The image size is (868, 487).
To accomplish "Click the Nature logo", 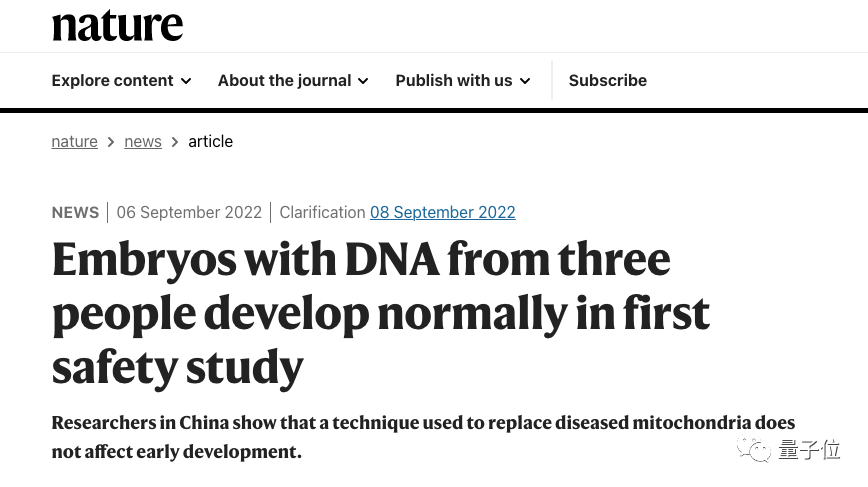I will pyautogui.click(x=117, y=25).
